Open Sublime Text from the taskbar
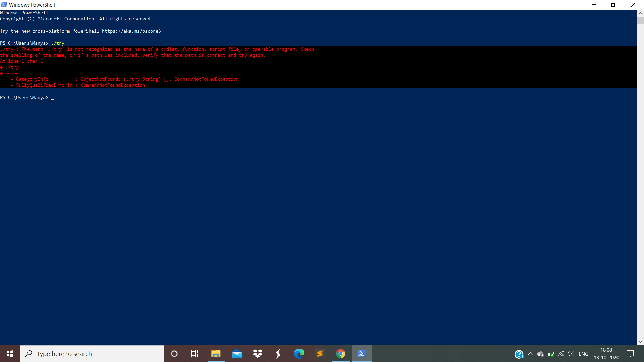The image size is (644, 362). click(x=320, y=354)
